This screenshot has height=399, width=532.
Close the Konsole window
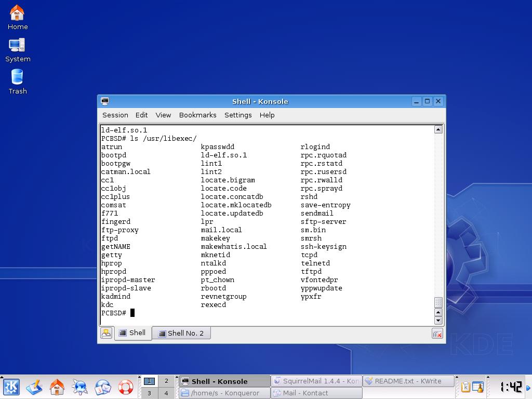click(x=438, y=101)
